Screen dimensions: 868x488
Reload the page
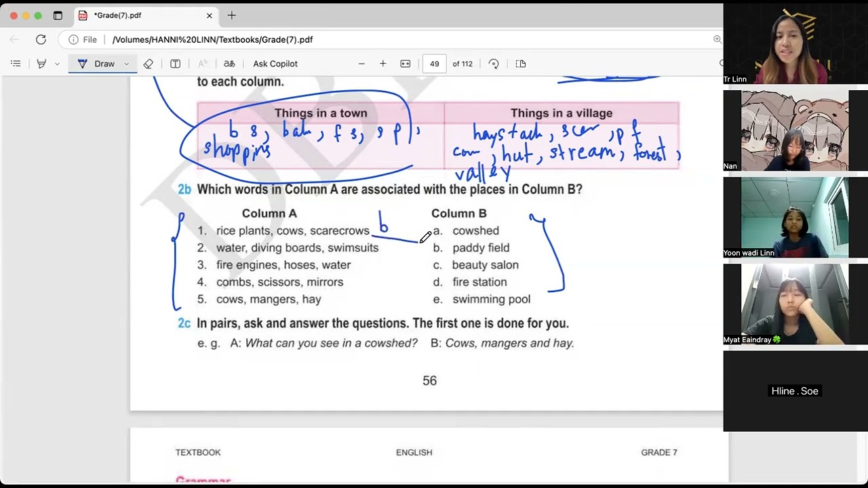pyautogui.click(x=41, y=39)
